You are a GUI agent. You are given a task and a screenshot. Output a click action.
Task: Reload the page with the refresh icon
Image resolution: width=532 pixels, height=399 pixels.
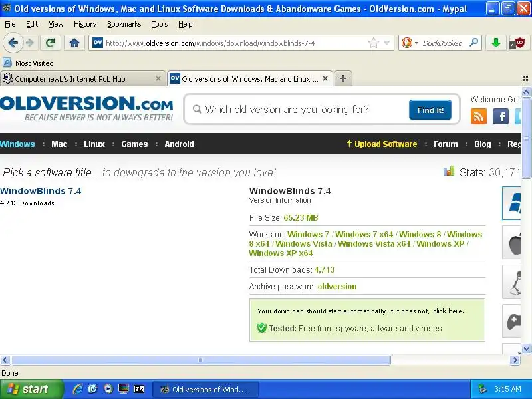(51, 43)
